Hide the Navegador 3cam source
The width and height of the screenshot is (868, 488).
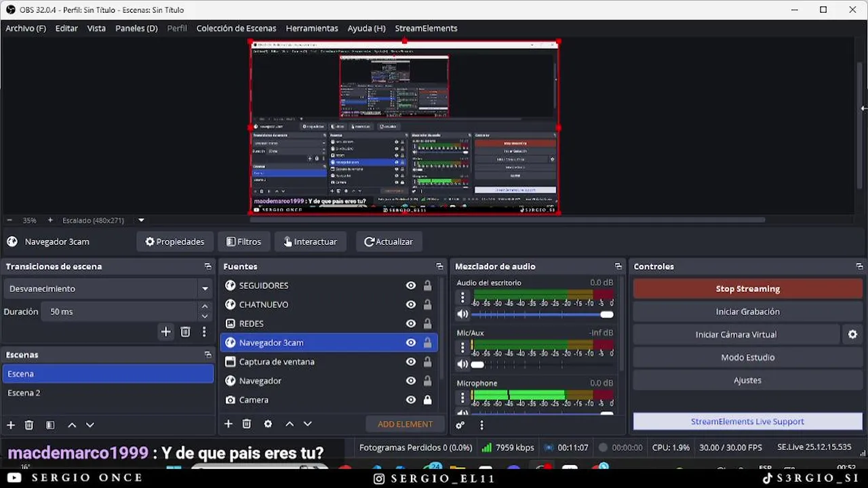(411, 343)
